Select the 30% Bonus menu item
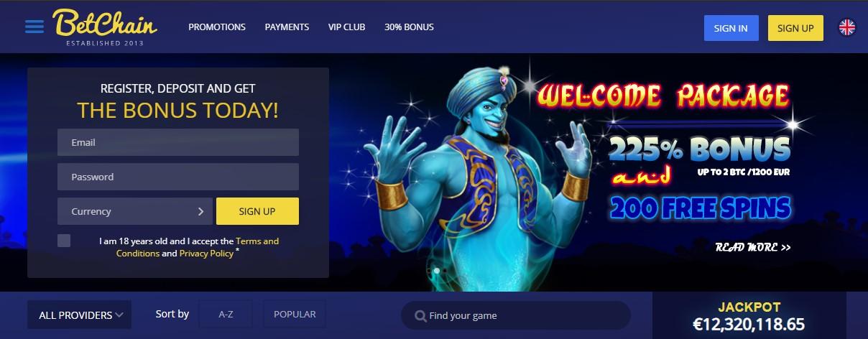The height and width of the screenshot is (339, 868). (x=409, y=27)
